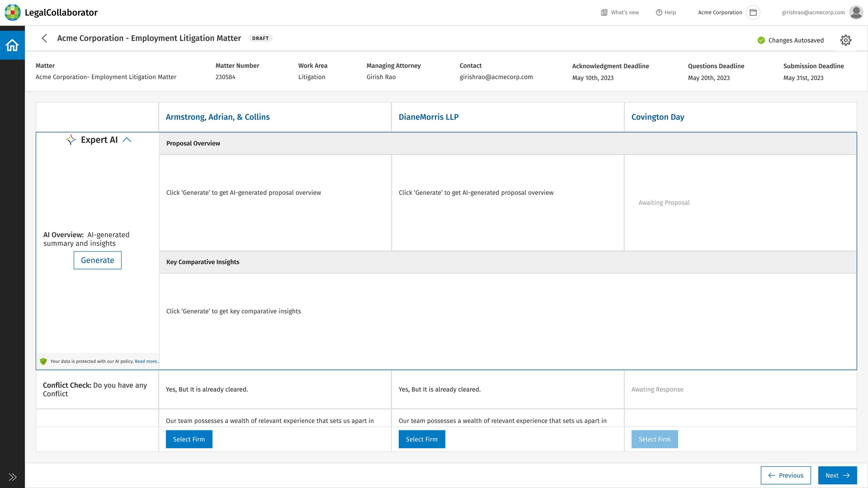This screenshot has width=868, height=488.
Task: Expand the sidebar with double chevron
Action: 12,477
